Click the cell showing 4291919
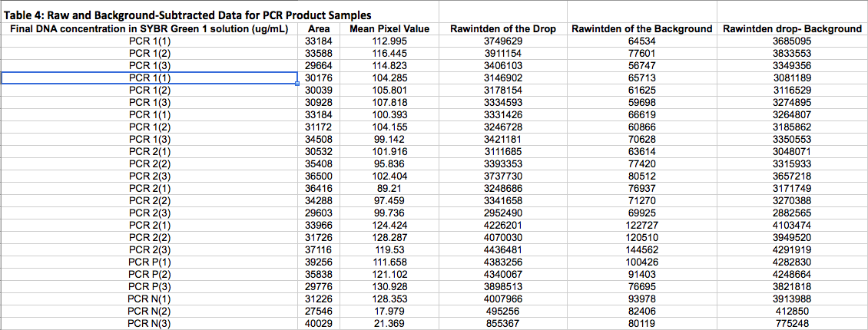 pyautogui.click(x=792, y=249)
